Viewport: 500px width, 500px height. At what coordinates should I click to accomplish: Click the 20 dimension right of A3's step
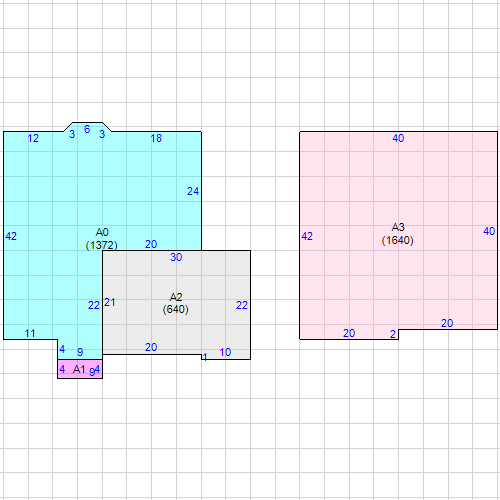447,323
